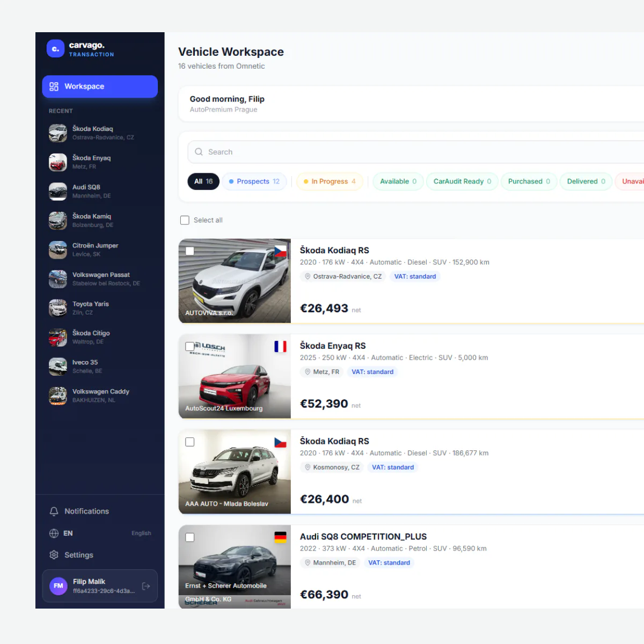Image resolution: width=644 pixels, height=644 pixels.
Task: Open Škoda Kodiaq RS with 186,677 km
Action: pos(334,441)
